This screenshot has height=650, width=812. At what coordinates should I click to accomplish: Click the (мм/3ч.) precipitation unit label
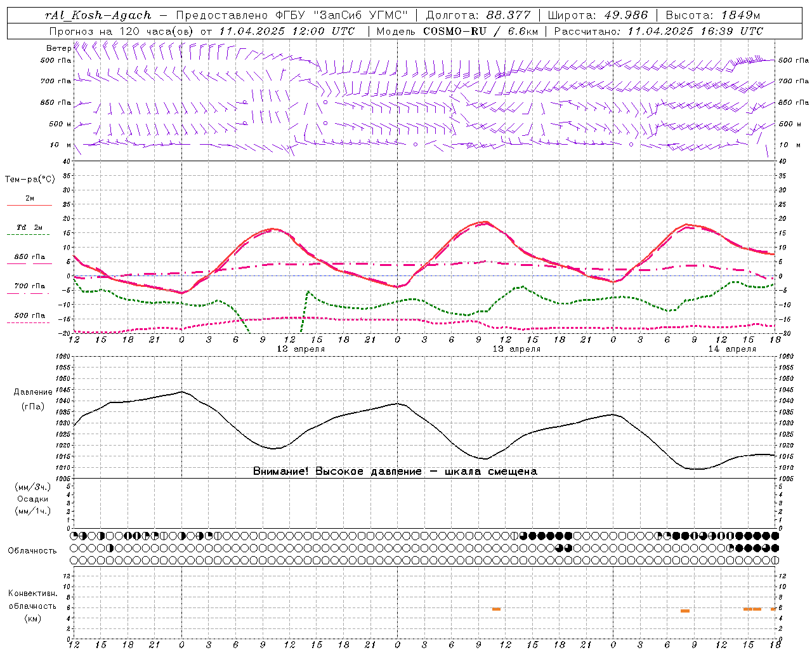click(x=33, y=487)
